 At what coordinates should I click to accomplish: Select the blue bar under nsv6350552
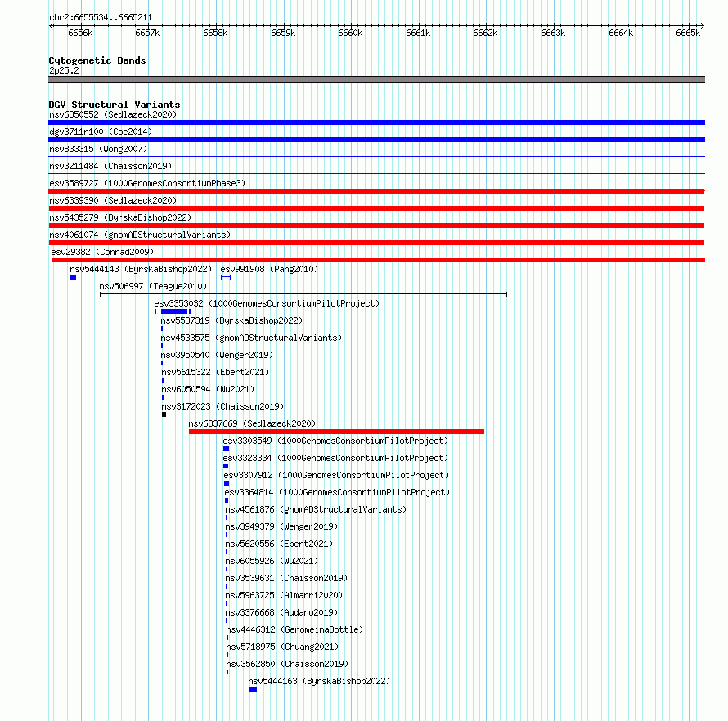[376, 123]
